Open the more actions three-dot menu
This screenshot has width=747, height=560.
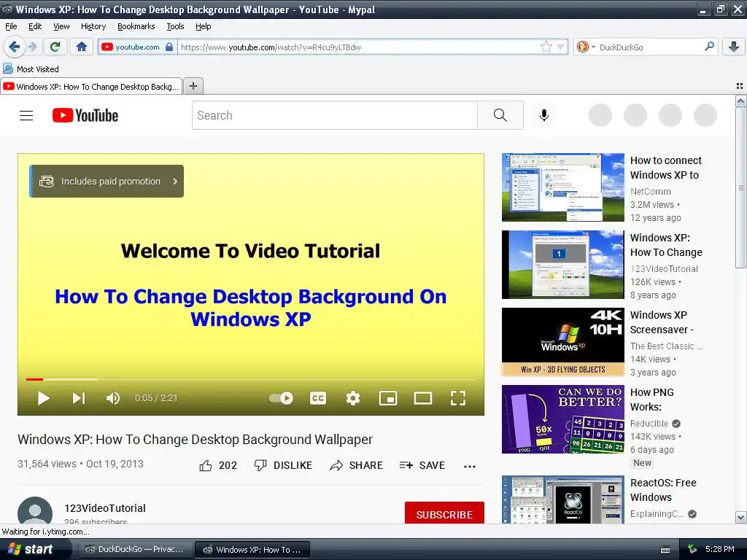click(x=470, y=466)
